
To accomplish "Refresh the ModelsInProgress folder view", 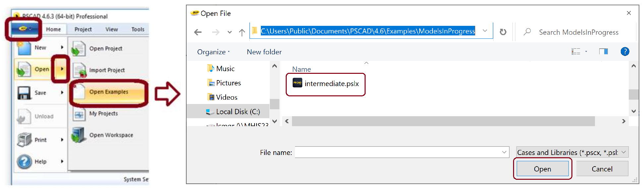I will point(503,32).
